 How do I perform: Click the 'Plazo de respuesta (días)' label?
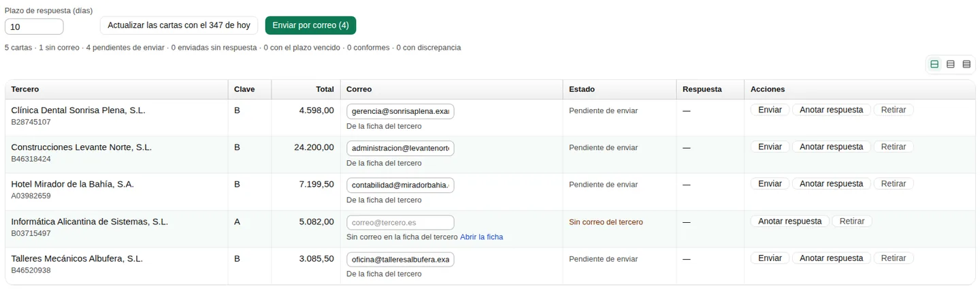point(48,11)
